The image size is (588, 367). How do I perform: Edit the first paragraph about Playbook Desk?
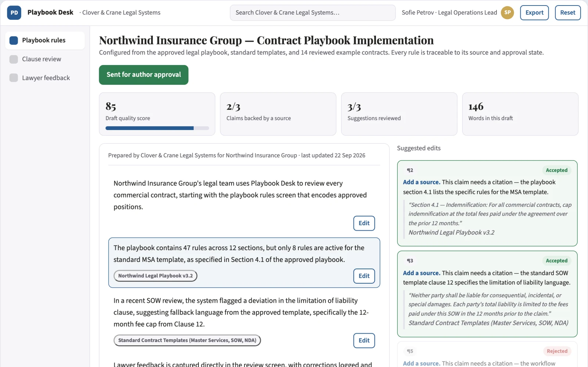point(364,223)
